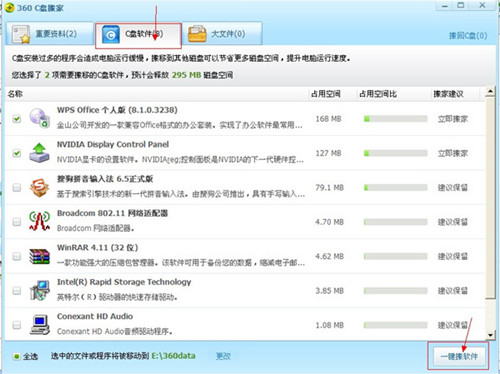Click the NVIDIA space ratio bar
The image size is (500, 374).
(396, 153)
